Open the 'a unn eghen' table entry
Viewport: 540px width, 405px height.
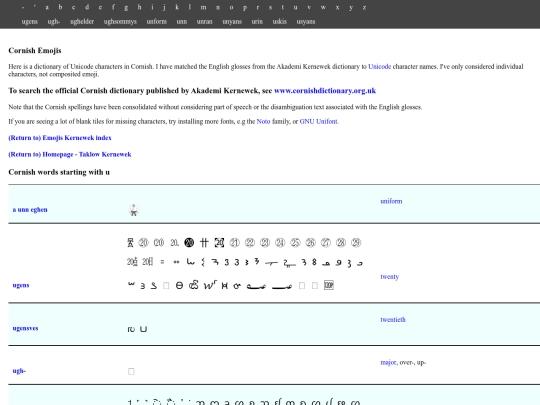(30, 209)
